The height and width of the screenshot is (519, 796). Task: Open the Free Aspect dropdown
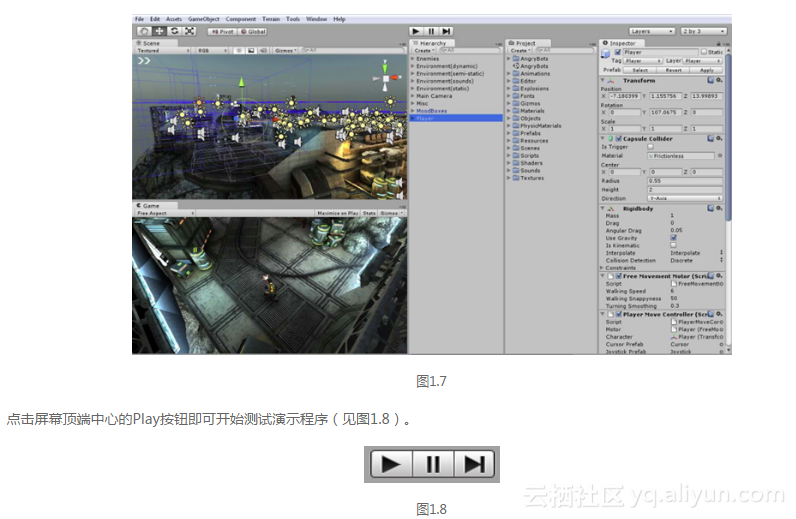pos(165,213)
